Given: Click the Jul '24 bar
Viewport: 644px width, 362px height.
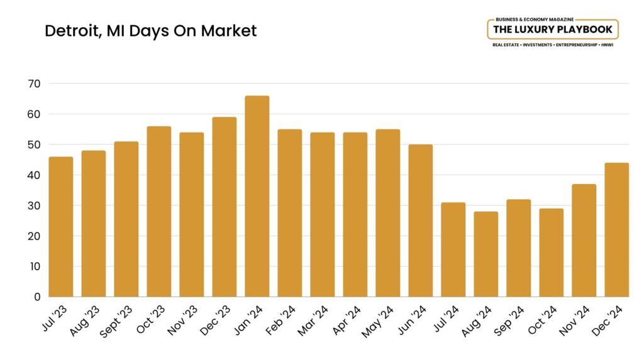Looking at the screenshot, I should tap(453, 250).
